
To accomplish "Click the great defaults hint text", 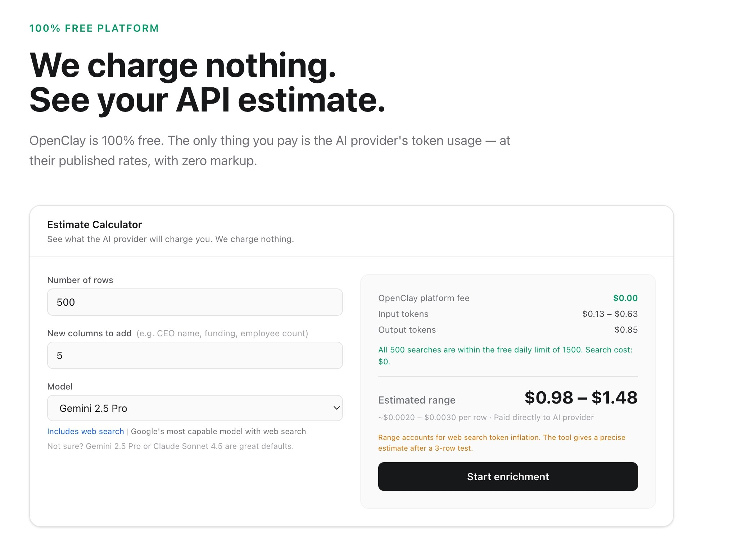I will coord(170,446).
